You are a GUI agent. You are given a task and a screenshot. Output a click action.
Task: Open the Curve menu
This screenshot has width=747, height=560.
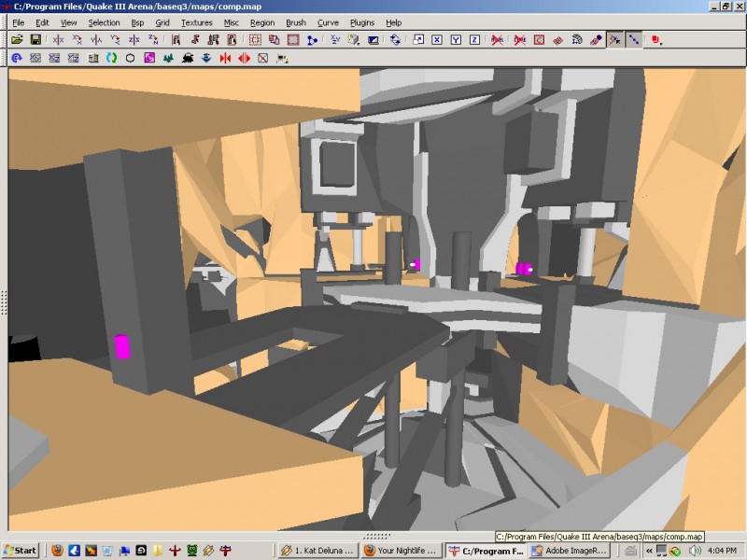(328, 22)
